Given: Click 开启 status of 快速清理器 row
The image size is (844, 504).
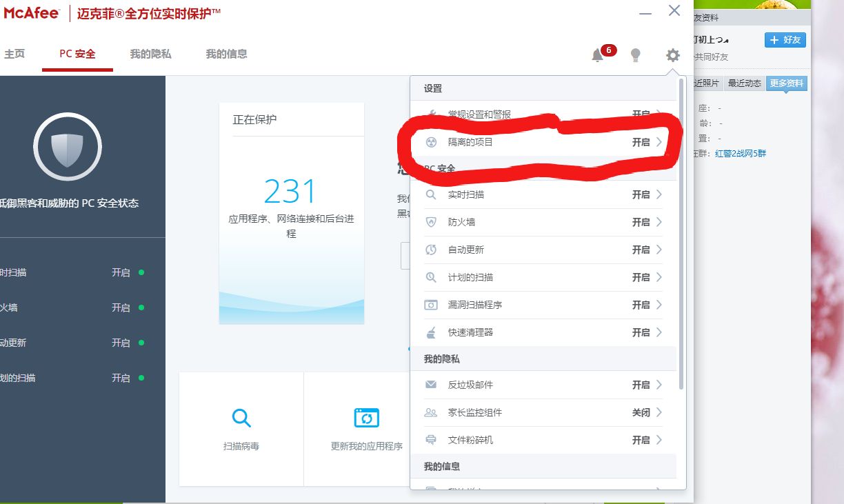Looking at the screenshot, I should 641,332.
